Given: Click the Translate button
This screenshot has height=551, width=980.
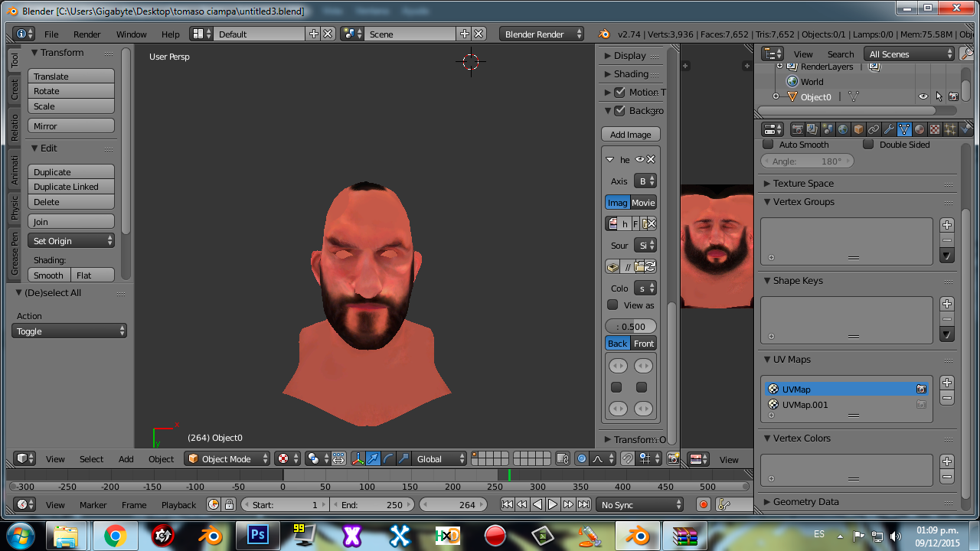Looking at the screenshot, I should tap(71, 76).
